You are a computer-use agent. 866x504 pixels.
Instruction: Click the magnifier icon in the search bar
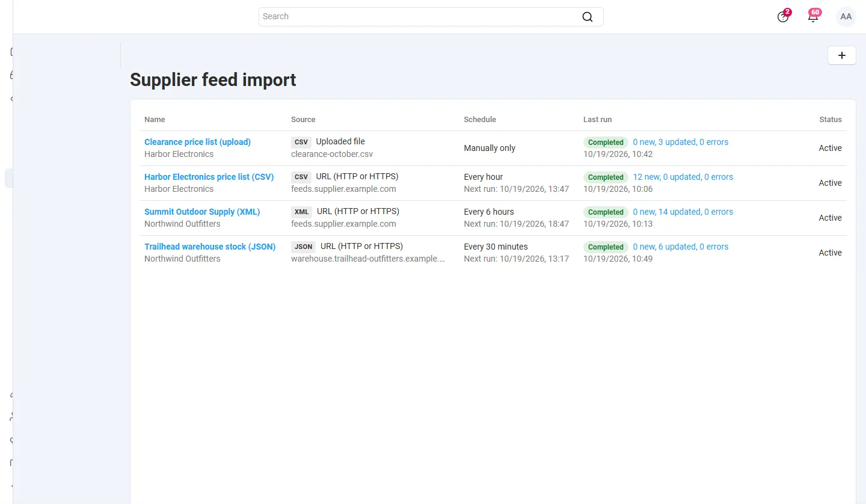tap(588, 17)
